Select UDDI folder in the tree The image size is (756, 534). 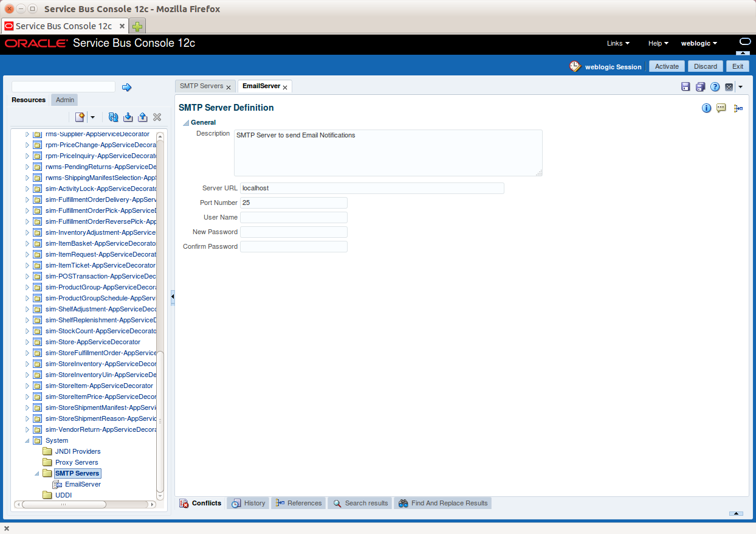[63, 495]
